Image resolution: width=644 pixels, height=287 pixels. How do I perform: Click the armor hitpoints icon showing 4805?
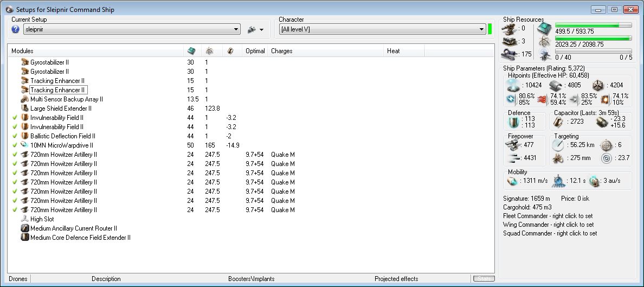pos(555,85)
